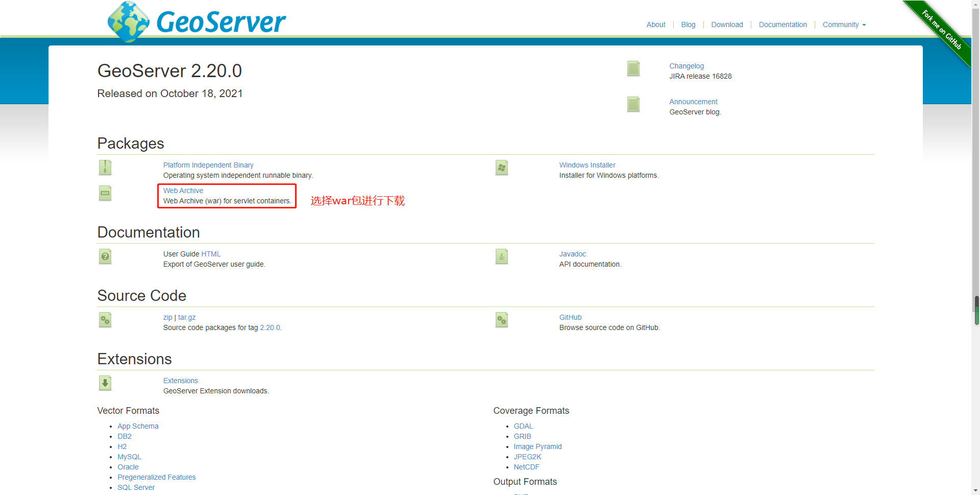
Task: Click the Windows Installer package icon
Action: click(501, 168)
